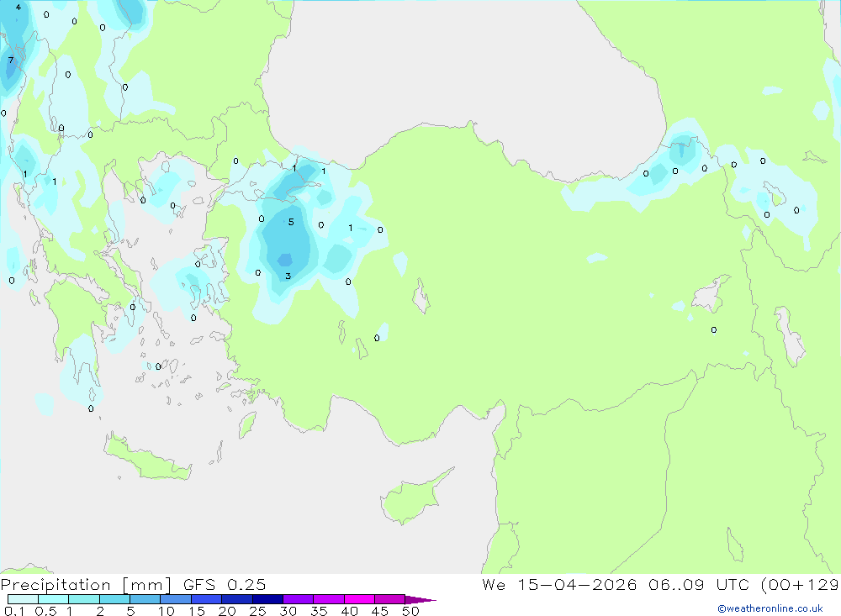Choose the 25–30 mm navy legend swatch
The width and height of the screenshot is (841, 616).
tap(267, 599)
